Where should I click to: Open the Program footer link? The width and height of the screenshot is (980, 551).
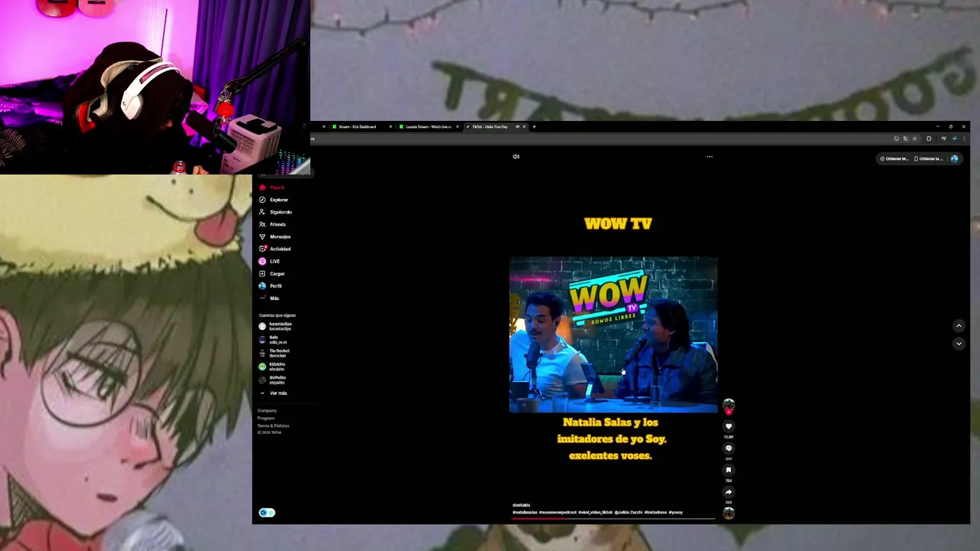tap(266, 419)
